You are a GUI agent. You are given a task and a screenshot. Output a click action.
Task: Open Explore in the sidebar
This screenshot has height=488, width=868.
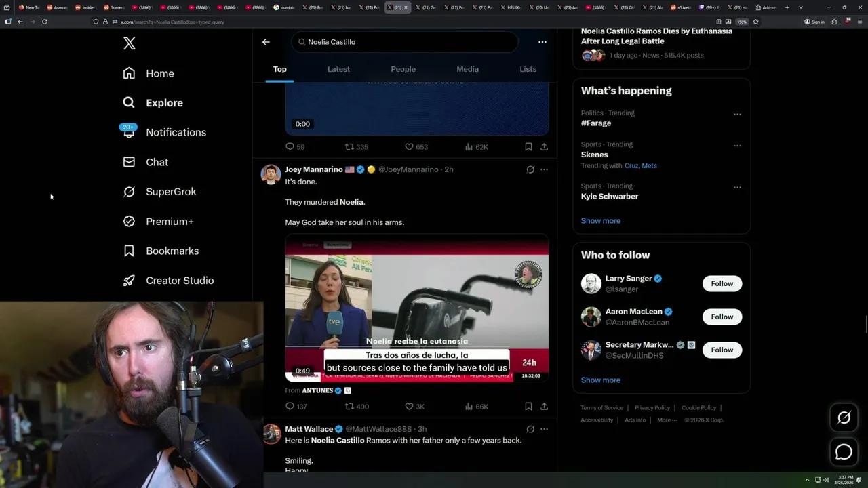(x=153, y=103)
